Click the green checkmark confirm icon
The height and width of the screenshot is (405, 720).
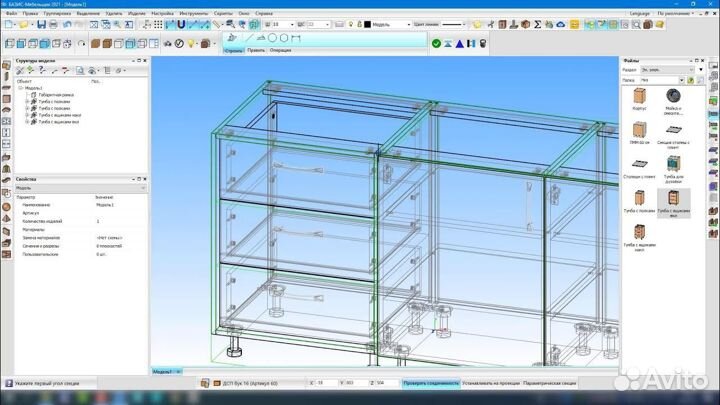click(x=436, y=43)
